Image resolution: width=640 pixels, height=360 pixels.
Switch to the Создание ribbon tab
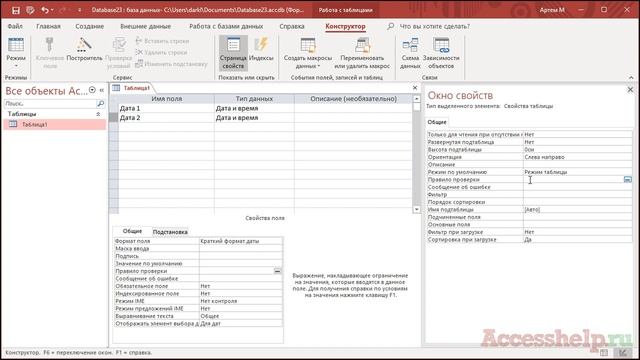pyautogui.click(x=89, y=26)
